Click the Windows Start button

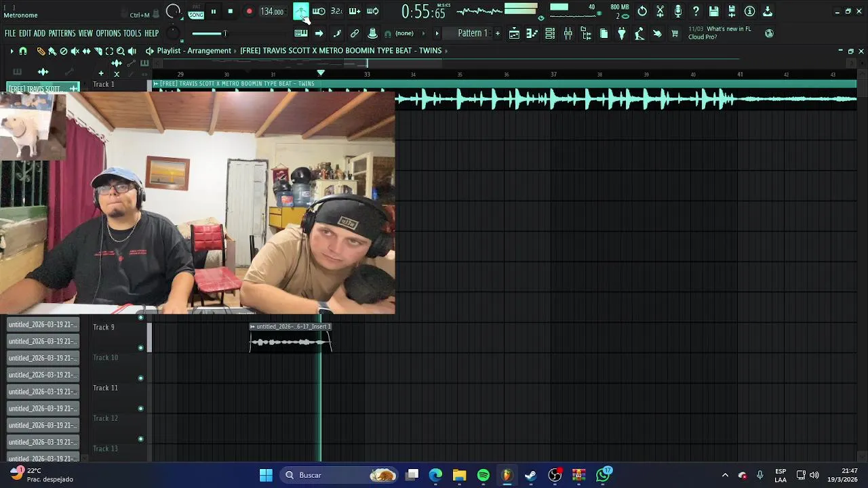[x=266, y=475]
